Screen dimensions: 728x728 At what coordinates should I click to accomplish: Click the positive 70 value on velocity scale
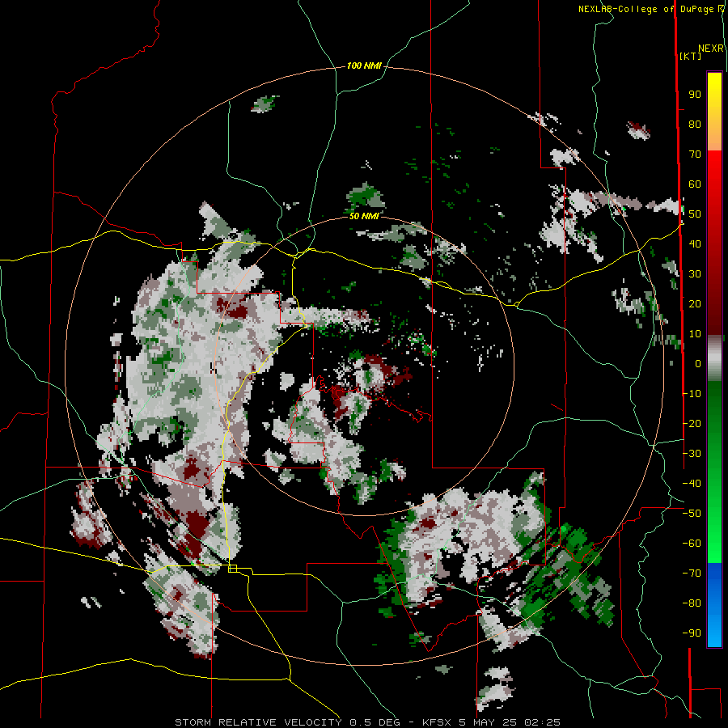(695, 154)
